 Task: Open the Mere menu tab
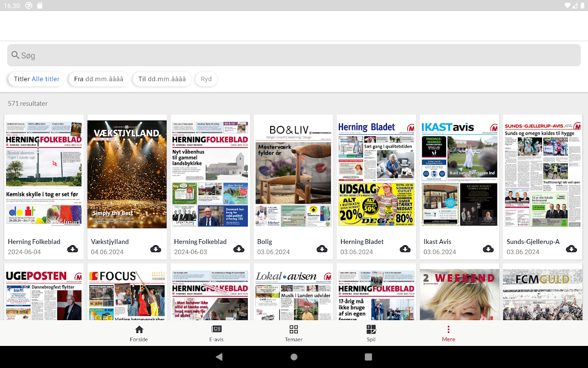(448, 333)
